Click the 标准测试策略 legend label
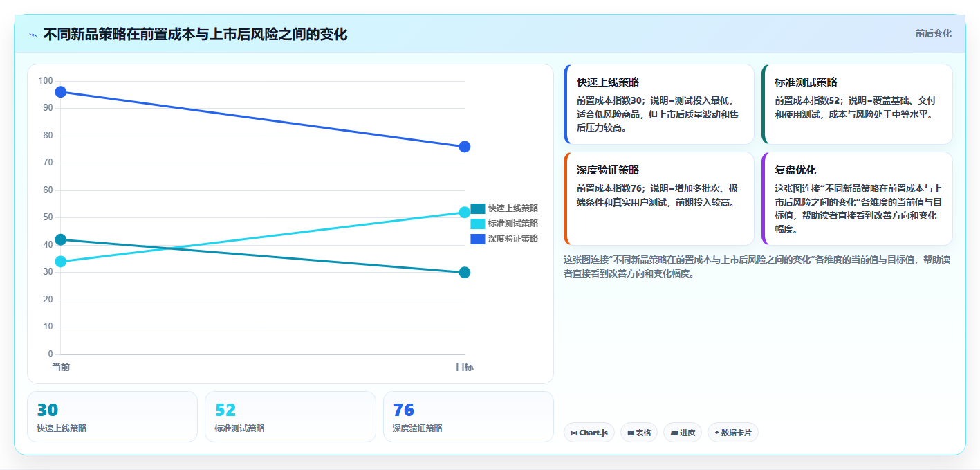The image size is (980, 470). [x=513, y=224]
